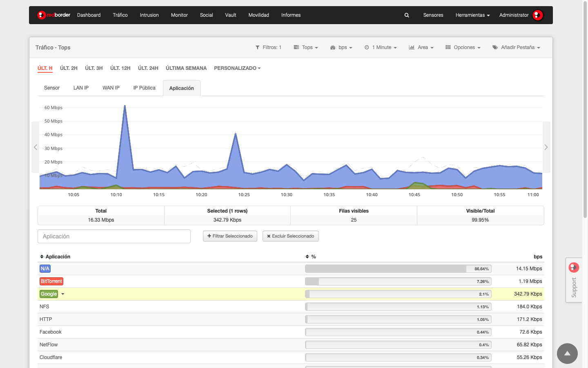Open the Movilidad section
588x368 pixels.
tap(258, 15)
